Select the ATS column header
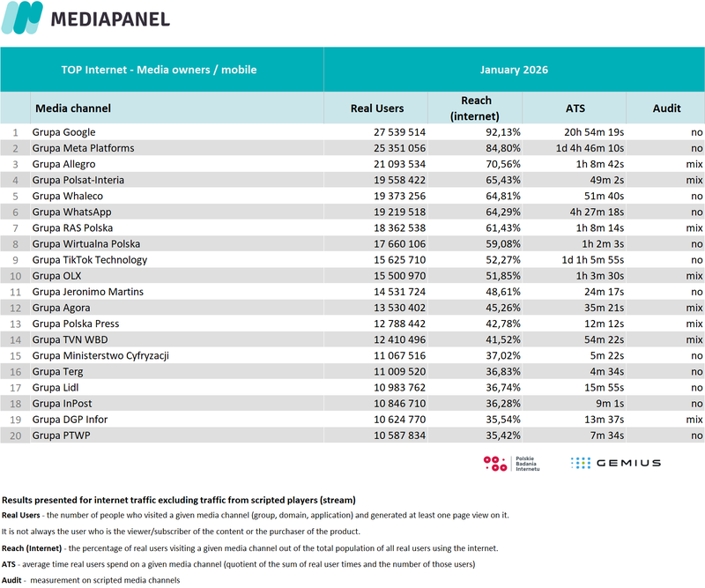Screen dimensions: 705x588 [575, 108]
